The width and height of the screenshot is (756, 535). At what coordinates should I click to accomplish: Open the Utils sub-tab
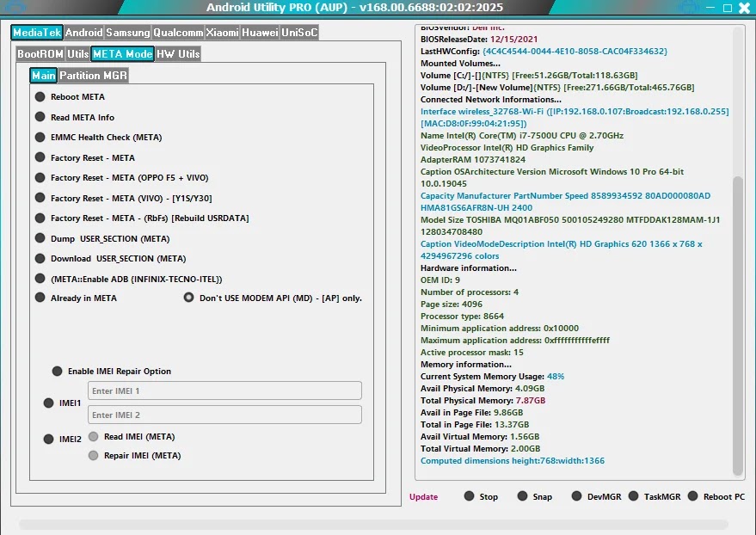coord(77,53)
